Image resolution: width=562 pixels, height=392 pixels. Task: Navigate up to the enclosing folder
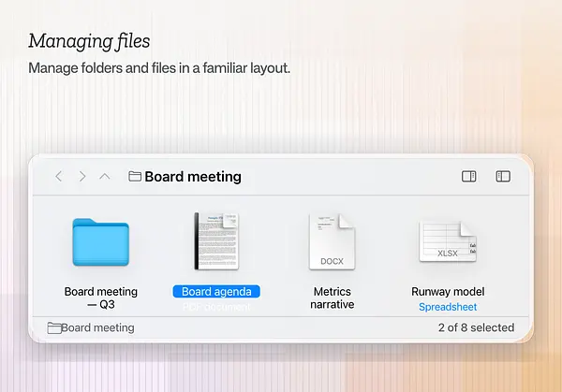[105, 177]
